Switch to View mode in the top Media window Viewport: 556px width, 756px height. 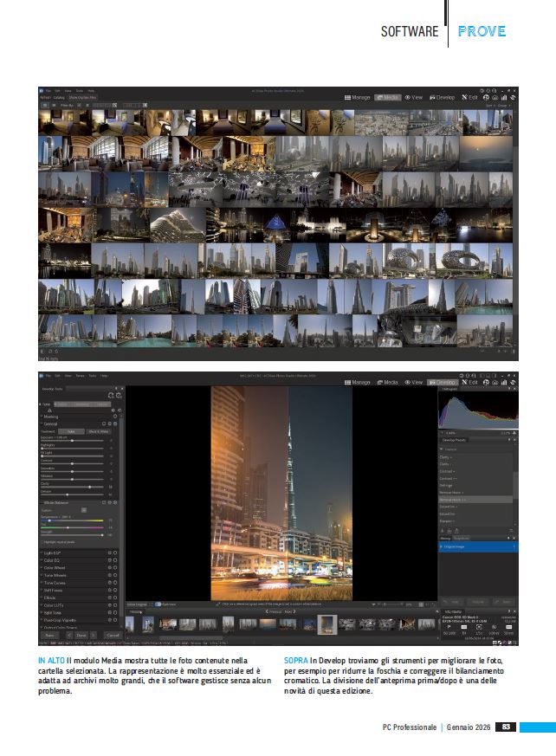[x=414, y=97]
